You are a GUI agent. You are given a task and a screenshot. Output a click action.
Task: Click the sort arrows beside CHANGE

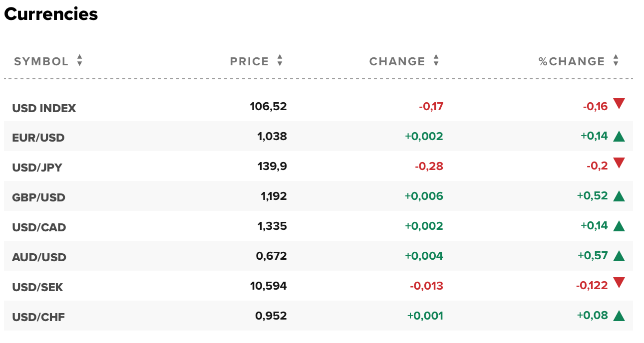tap(436, 61)
